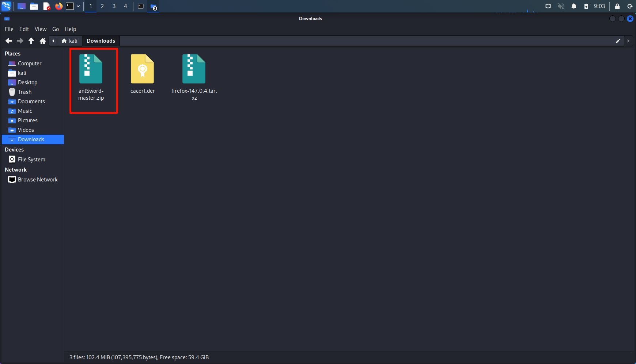636x364 pixels.
Task: Click the path bar left scroll arrow
Action: coord(53,41)
